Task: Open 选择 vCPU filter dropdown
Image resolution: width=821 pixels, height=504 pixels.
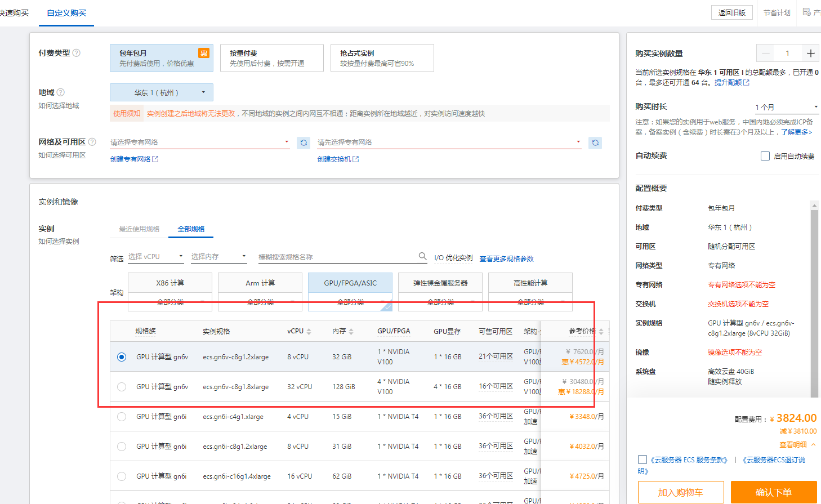Action: (156, 257)
